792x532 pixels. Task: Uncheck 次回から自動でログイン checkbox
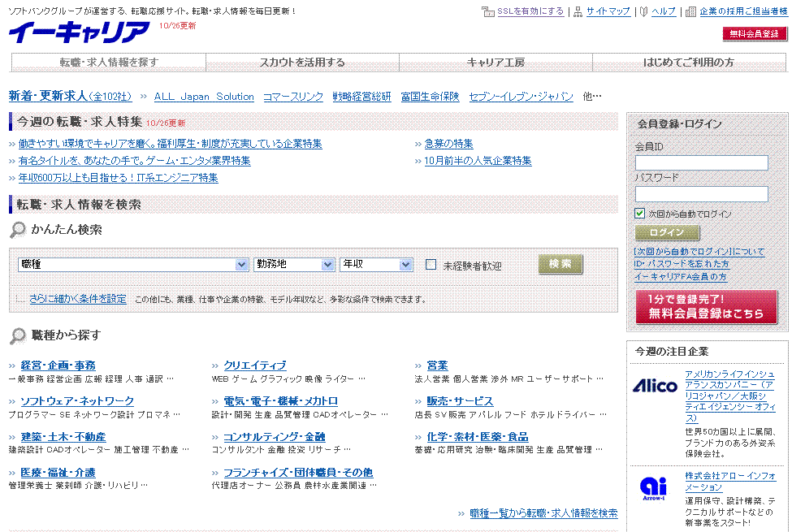point(639,213)
